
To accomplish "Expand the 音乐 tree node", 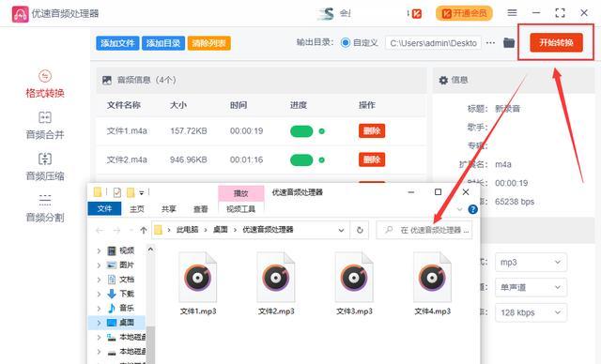I will 99,308.
